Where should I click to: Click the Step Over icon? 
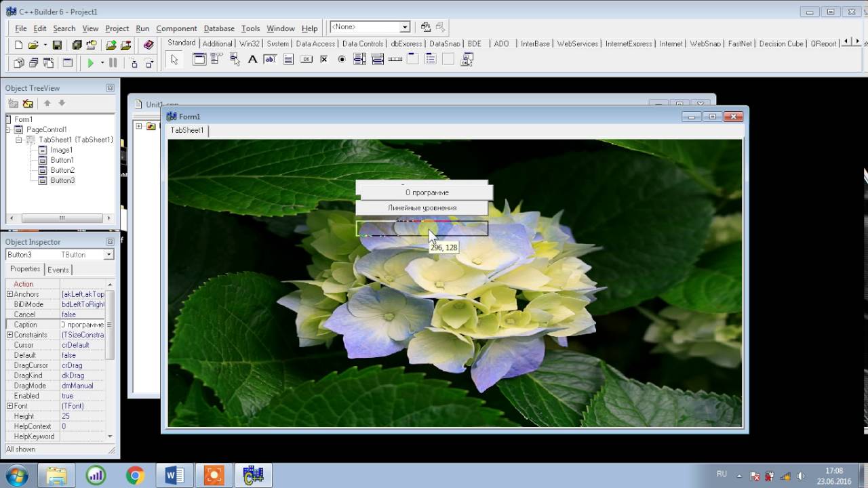[149, 63]
